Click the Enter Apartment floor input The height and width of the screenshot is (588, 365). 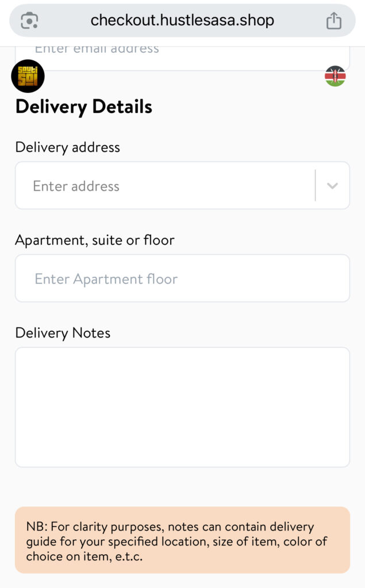[x=182, y=278]
